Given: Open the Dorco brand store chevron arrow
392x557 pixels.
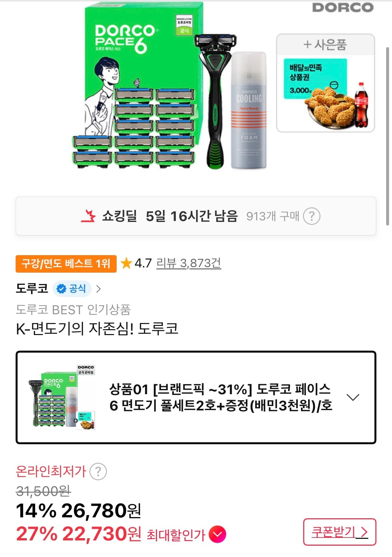Looking at the screenshot, I should [x=98, y=289].
